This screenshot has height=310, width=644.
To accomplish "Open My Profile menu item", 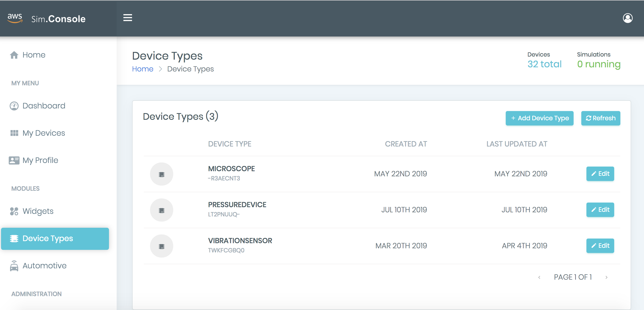I will click(x=40, y=160).
